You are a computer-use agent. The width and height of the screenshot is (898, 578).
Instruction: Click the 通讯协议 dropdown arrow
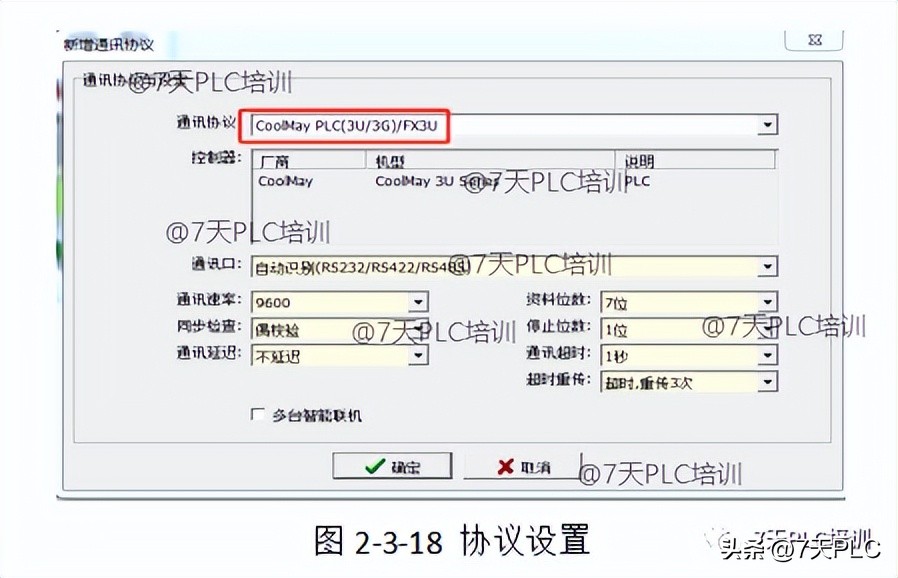coord(768,124)
